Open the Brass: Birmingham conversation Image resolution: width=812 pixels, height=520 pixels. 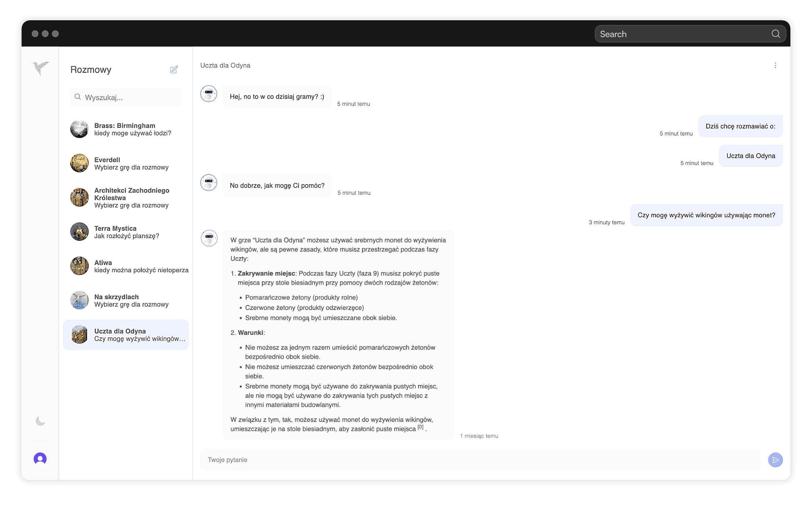pyautogui.click(x=125, y=129)
